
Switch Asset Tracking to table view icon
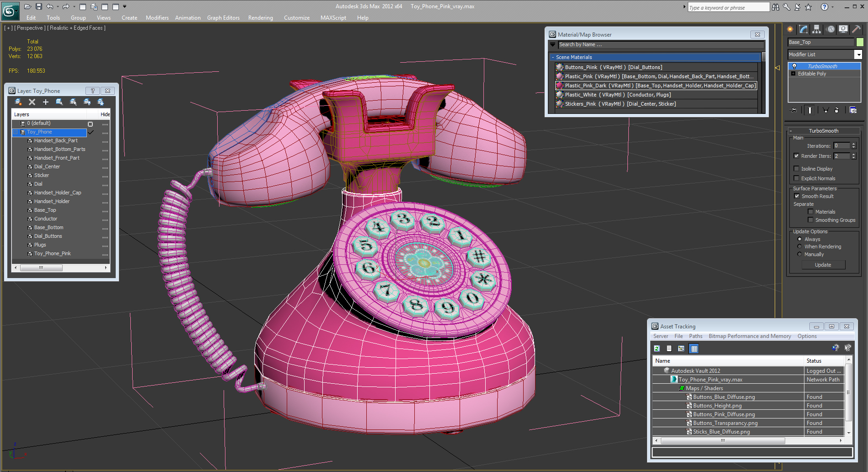[x=694, y=349]
